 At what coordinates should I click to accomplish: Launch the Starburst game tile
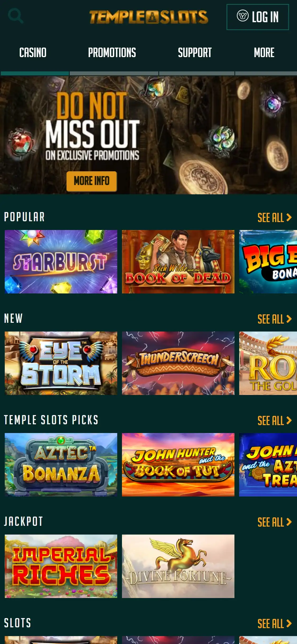[x=61, y=262]
